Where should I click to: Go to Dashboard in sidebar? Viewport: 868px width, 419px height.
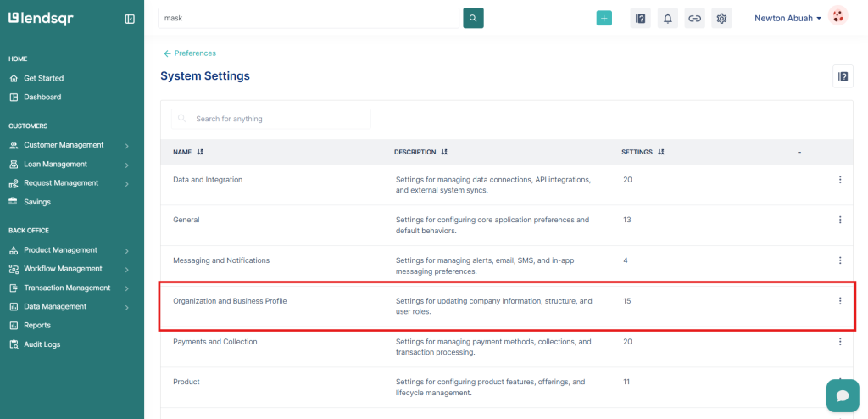(42, 97)
